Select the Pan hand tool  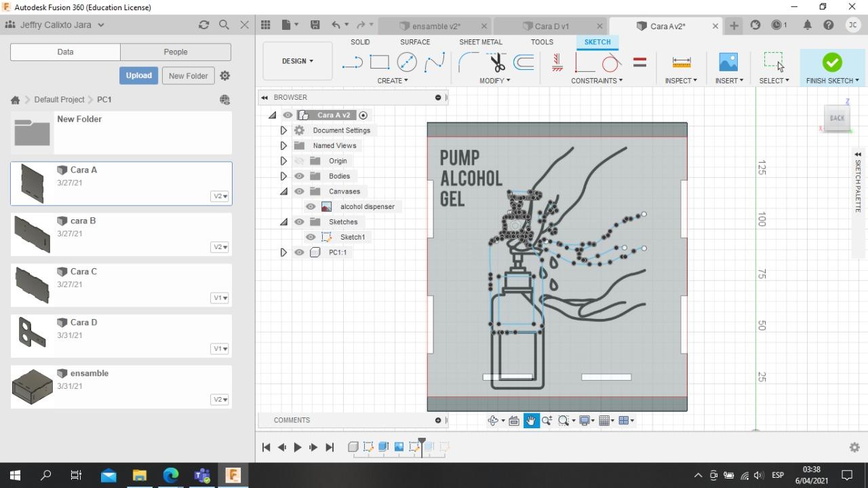530,421
